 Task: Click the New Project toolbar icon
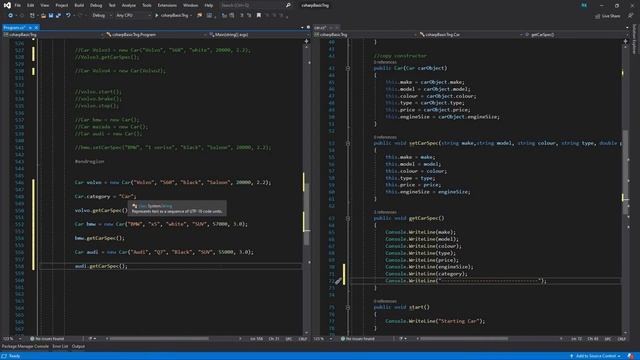coord(32,16)
